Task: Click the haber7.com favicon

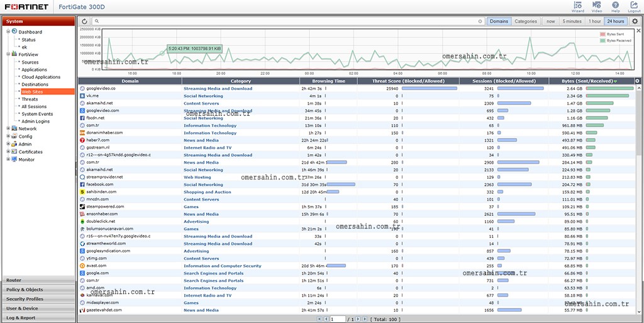Action: click(82, 140)
